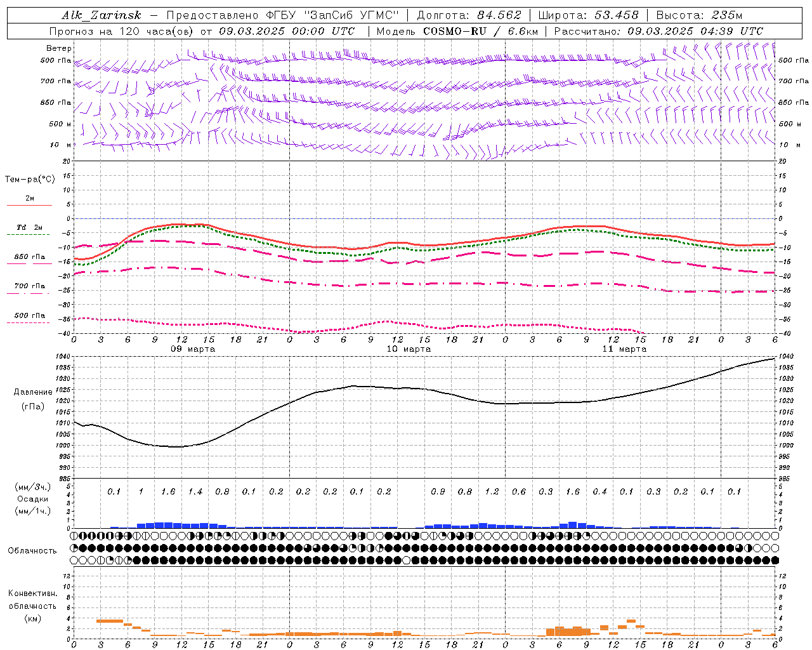This screenshot has height=650, width=812.
Task: Click the dashed line sample under "850 гПа" legend
Action: pos(28,264)
